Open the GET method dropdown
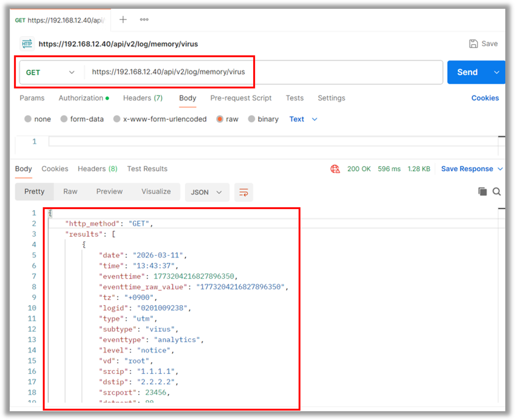This screenshot has height=420, width=515. point(50,72)
